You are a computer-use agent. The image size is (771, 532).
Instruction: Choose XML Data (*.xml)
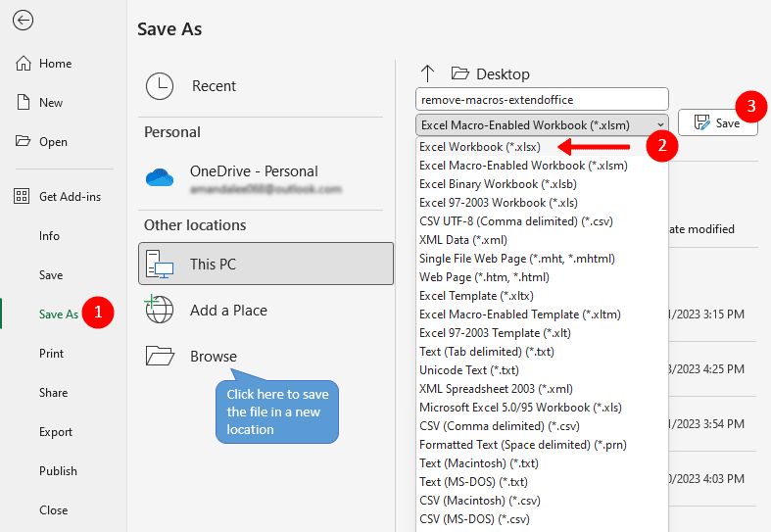[542, 240]
